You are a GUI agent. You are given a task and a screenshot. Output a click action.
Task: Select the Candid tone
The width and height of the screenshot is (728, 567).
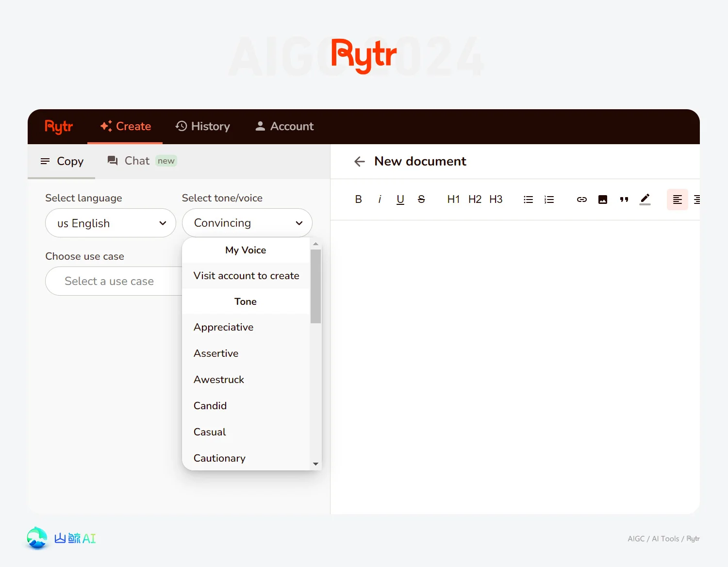[246, 406]
